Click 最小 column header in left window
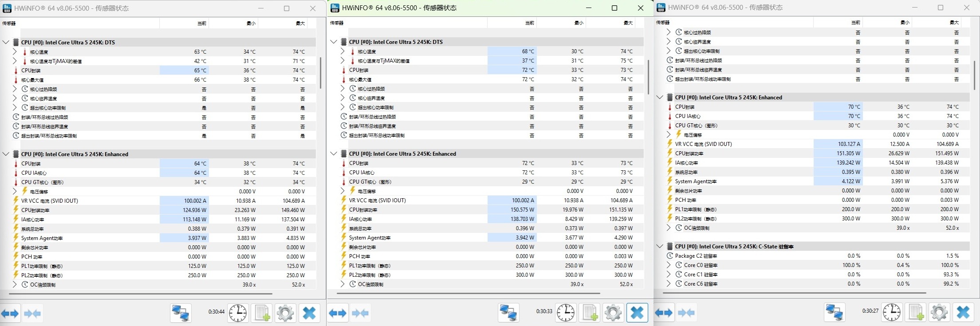Image resolution: width=980 pixels, height=326 pixels. point(233,23)
